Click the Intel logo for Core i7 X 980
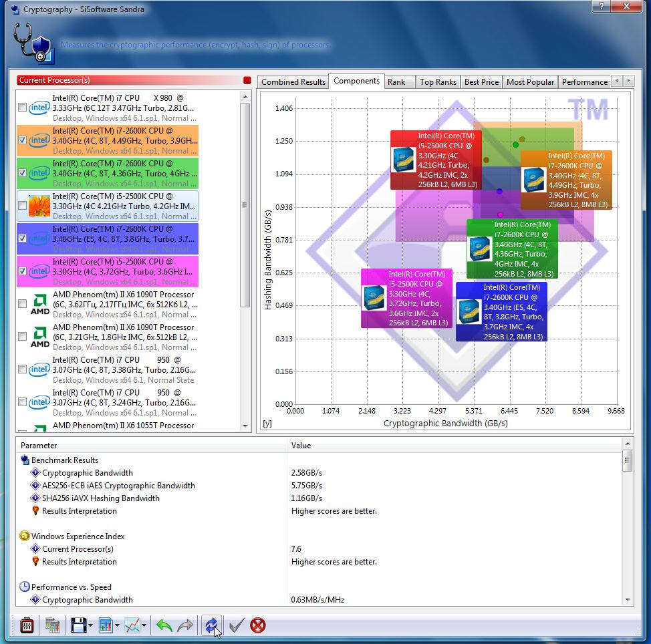651x644 pixels. 39,108
